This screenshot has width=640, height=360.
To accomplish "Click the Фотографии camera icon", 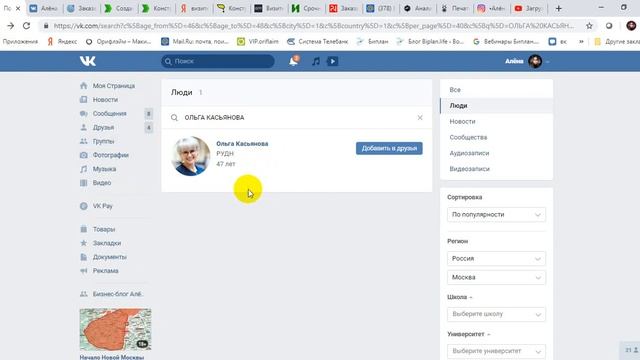I will tap(84, 155).
